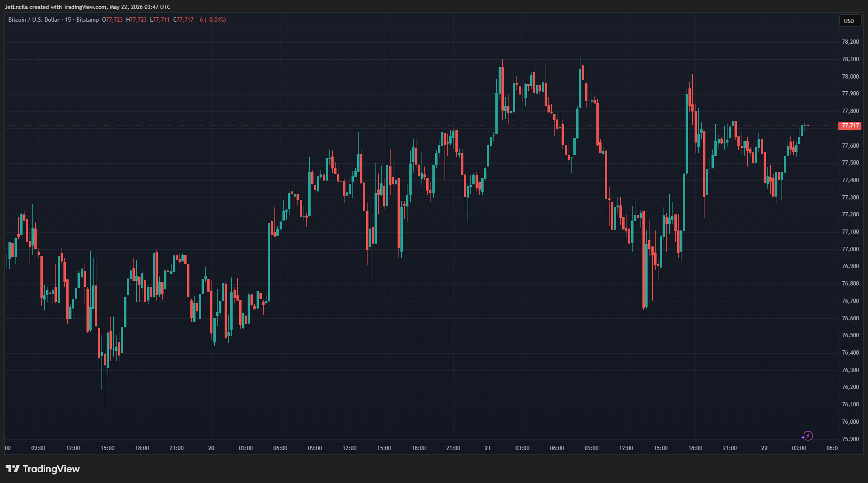Click the 77,500 price scale label
The height and width of the screenshot is (483, 868).
(850, 163)
